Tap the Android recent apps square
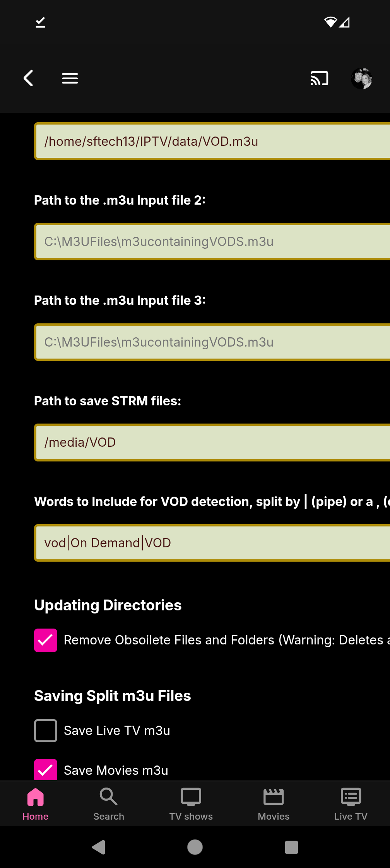The width and height of the screenshot is (390, 868). pos(291,847)
